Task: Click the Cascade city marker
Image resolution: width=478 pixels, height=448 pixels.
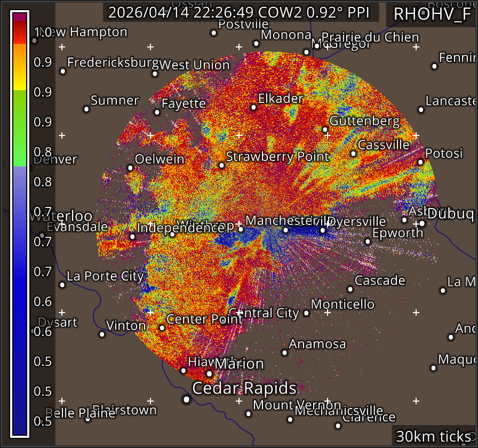Action: [x=350, y=289]
